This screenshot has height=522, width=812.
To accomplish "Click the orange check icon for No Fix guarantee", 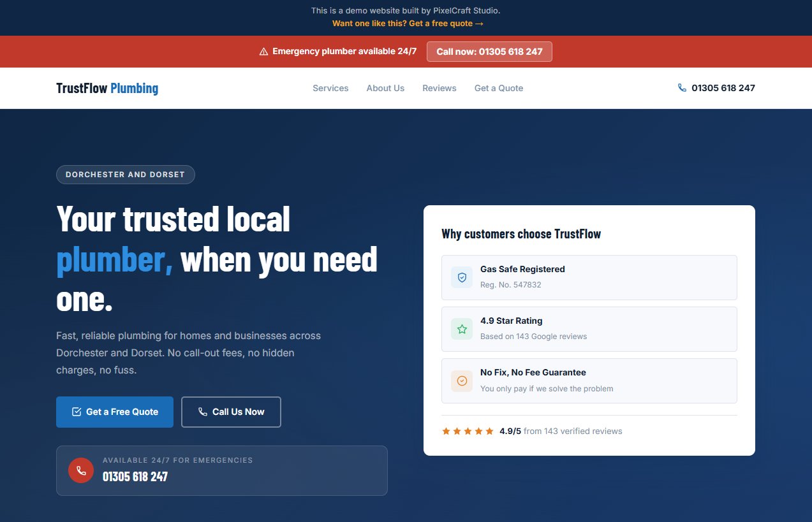I will [x=461, y=381].
